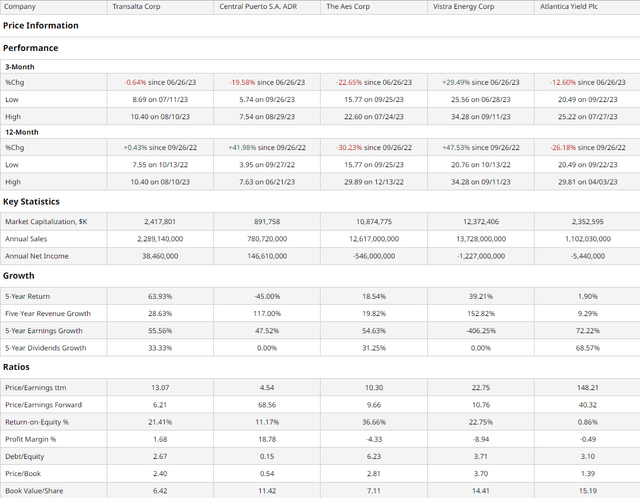Click the 3-Month subsection label
Viewport: 640px width, 498px height.
pyautogui.click(x=20, y=67)
